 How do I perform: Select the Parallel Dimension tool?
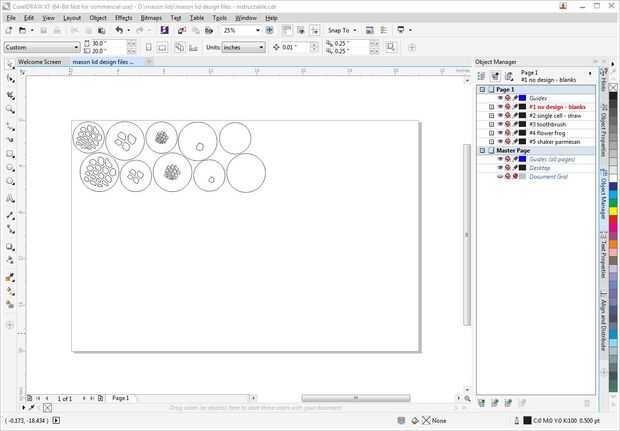click(10, 216)
